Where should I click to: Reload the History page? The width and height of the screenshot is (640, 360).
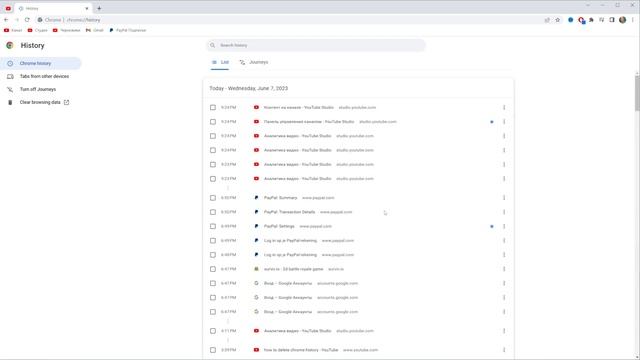click(27, 20)
